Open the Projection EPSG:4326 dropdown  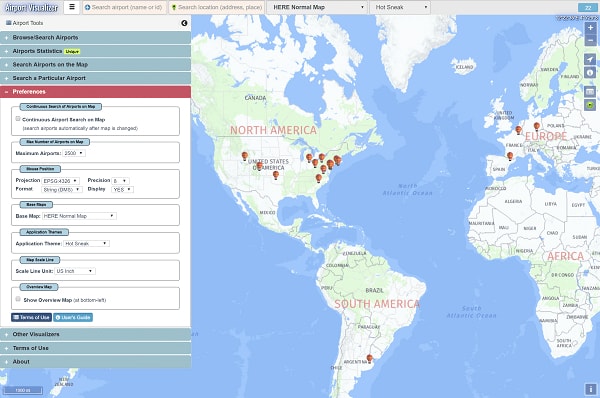click(60, 181)
